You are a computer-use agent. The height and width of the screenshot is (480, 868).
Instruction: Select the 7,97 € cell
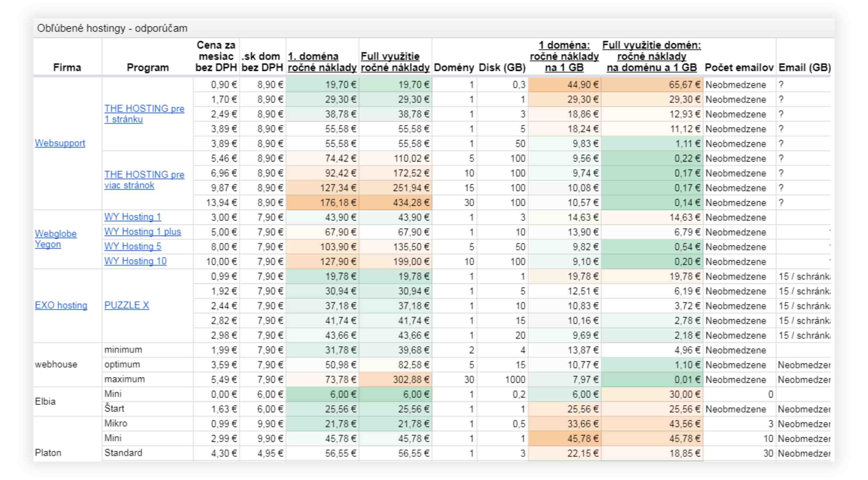(x=565, y=380)
